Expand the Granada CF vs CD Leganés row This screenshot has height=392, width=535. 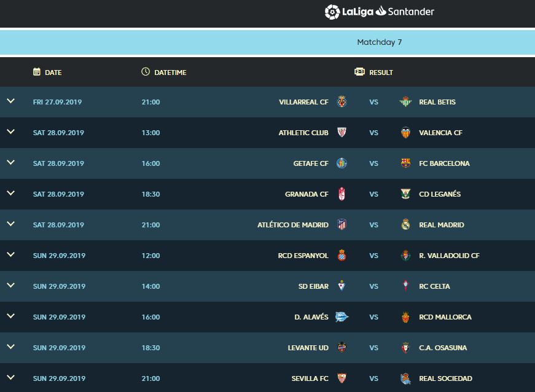coord(11,193)
